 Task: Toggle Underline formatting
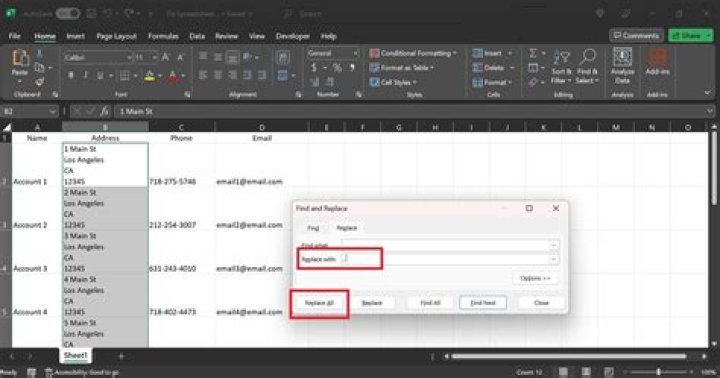100,75
